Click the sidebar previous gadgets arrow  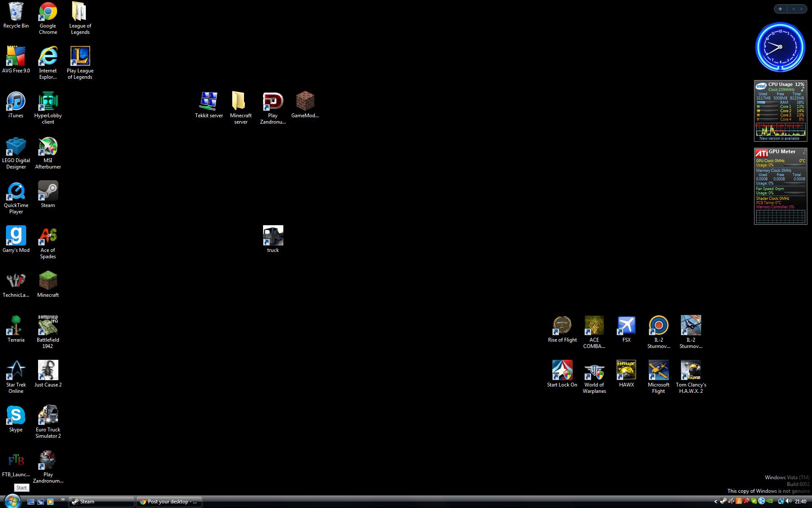coord(793,9)
